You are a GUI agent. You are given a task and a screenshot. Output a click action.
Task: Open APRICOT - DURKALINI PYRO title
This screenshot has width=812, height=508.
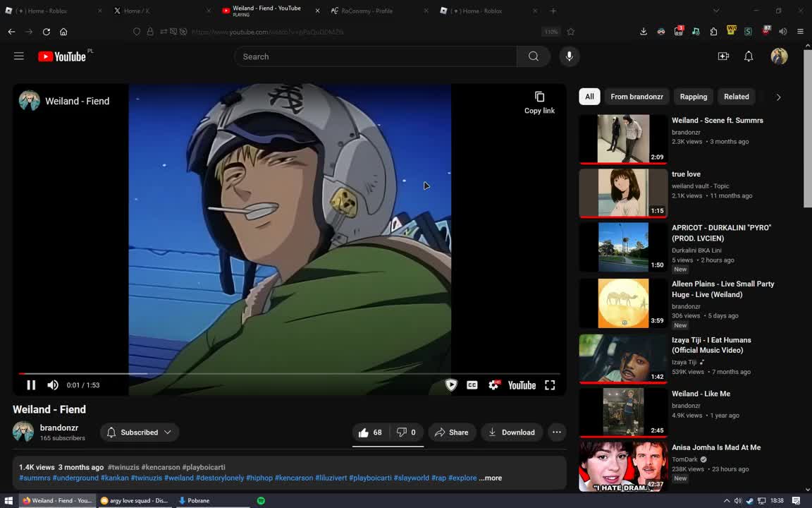coord(721,233)
